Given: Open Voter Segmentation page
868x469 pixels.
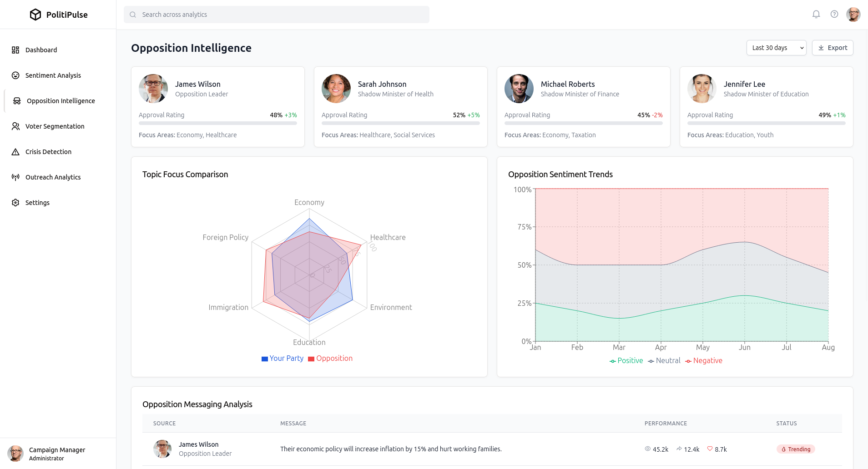Looking at the screenshot, I should (x=58, y=126).
